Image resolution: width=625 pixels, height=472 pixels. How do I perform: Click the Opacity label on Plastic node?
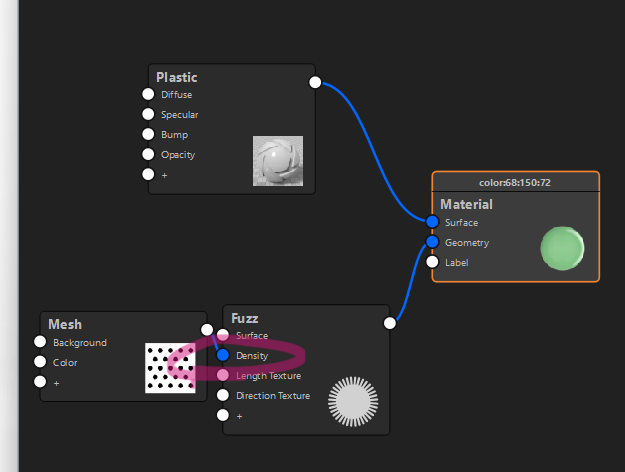[178, 155]
